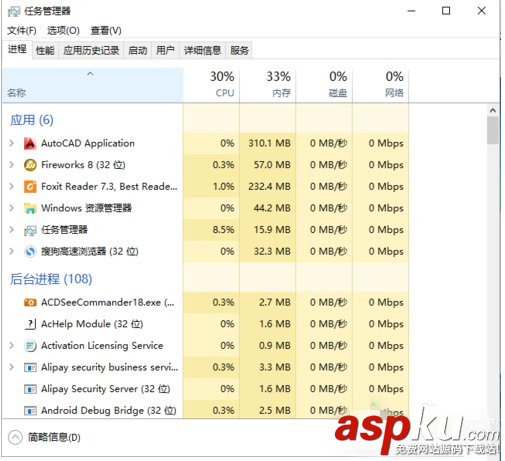Click the 8.5% CPU value

click(223, 230)
